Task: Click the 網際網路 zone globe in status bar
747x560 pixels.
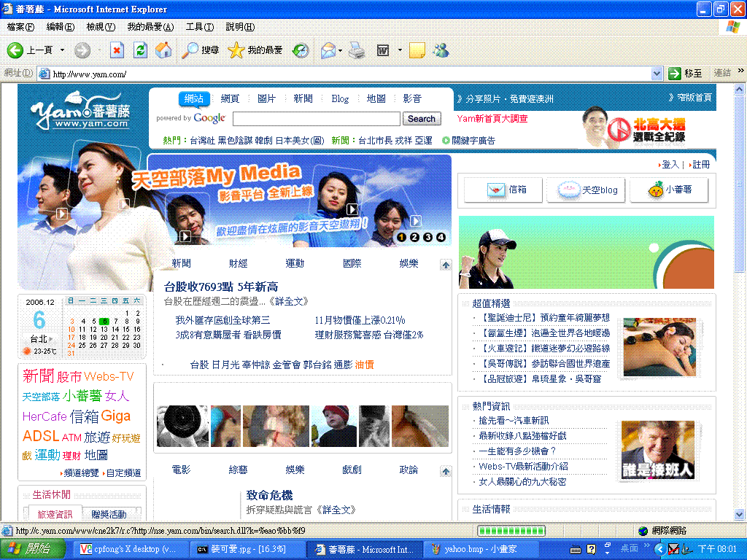Action: coord(643,531)
